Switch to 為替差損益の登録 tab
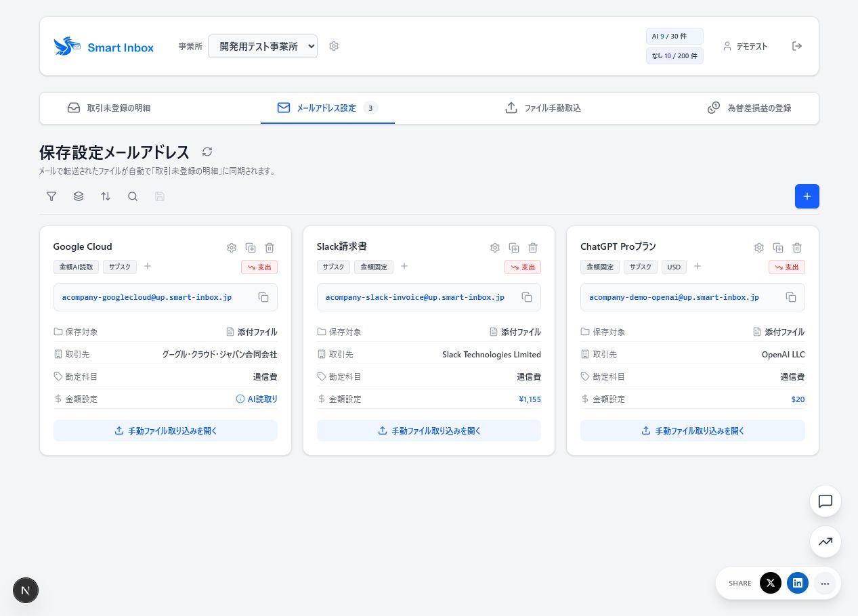 click(750, 108)
